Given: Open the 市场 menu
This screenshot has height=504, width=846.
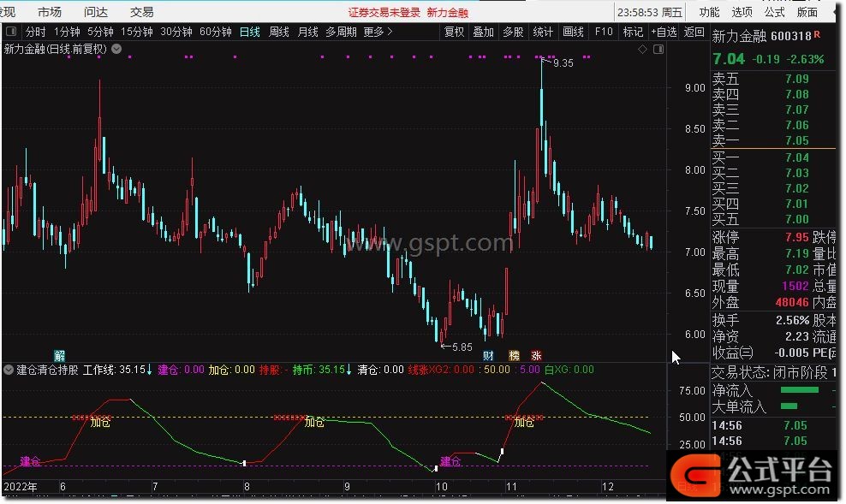Looking at the screenshot, I should point(50,12).
